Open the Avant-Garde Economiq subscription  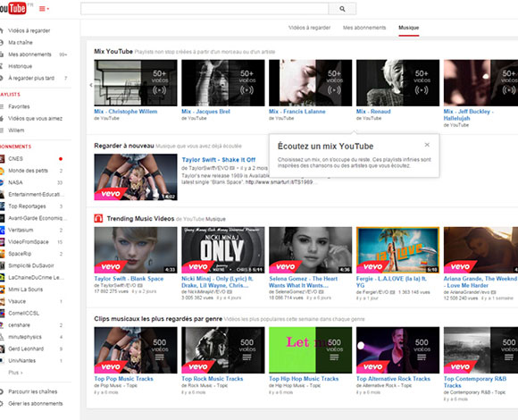tap(38, 218)
